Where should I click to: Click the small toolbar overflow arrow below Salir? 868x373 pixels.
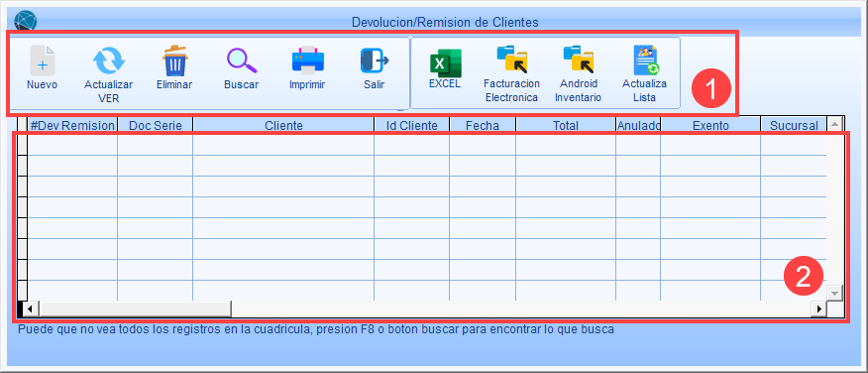tap(400, 110)
